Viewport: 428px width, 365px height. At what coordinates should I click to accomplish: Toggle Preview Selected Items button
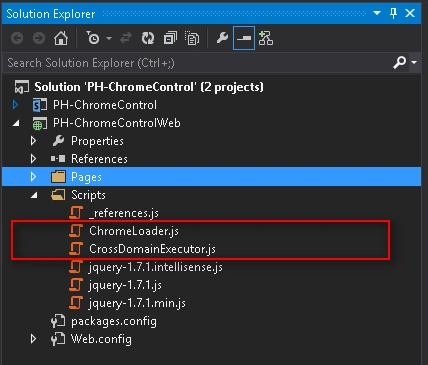point(244,38)
